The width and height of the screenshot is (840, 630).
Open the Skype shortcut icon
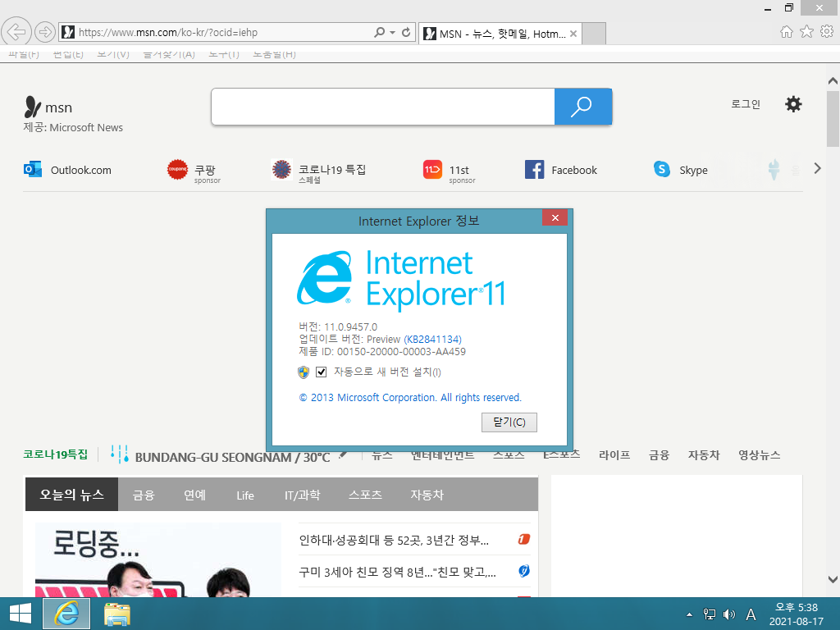click(662, 169)
